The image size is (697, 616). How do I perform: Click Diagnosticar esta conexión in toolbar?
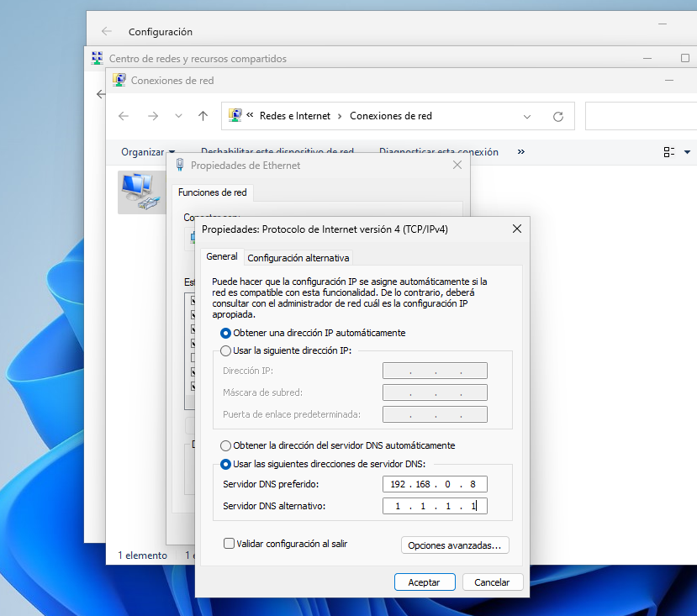439,151
